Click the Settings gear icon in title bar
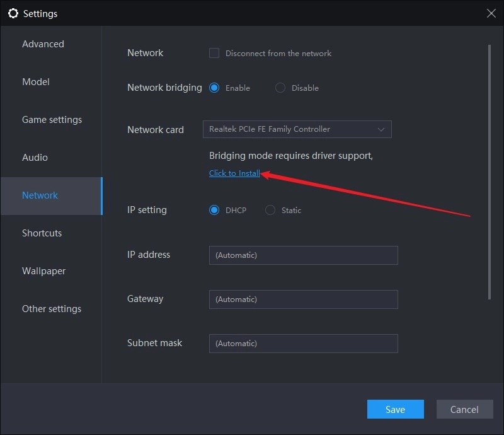This screenshot has width=504, height=435. [13, 13]
